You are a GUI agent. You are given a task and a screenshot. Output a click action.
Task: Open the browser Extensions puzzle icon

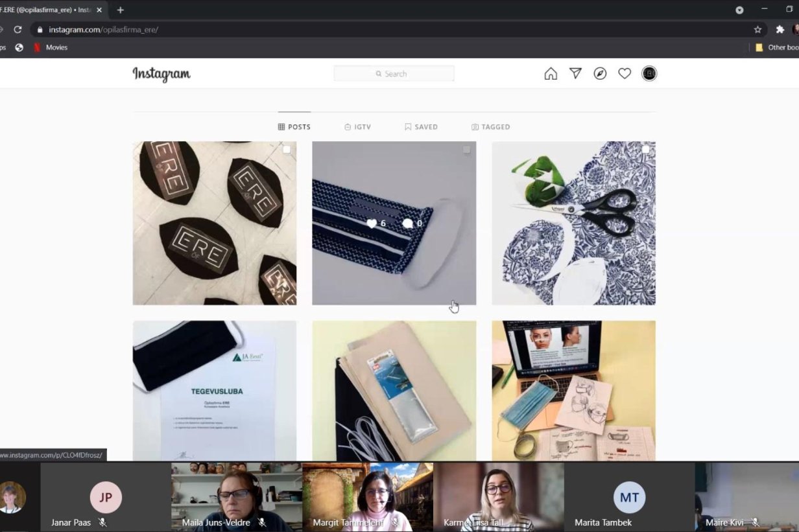pos(780,30)
